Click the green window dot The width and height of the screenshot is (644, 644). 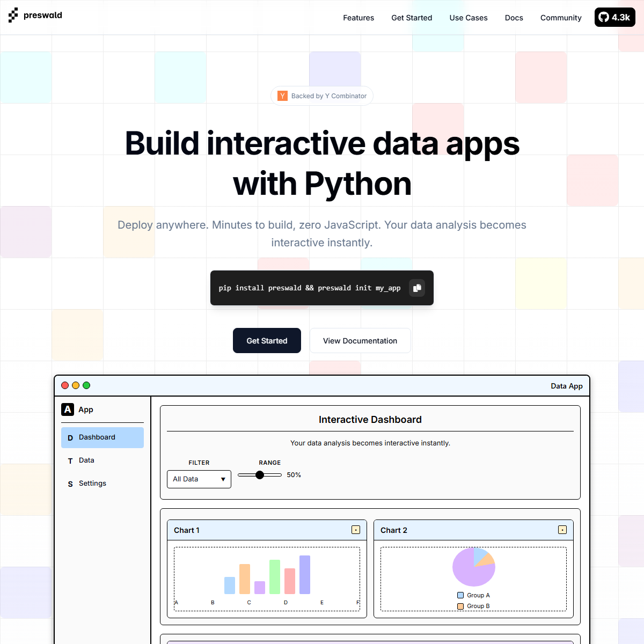click(x=86, y=385)
